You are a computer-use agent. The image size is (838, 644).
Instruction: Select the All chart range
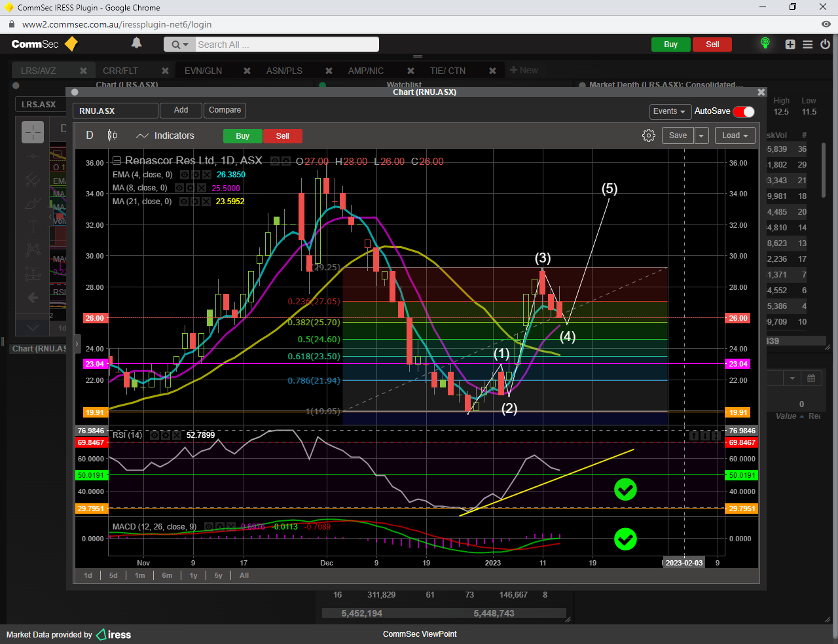pos(244,575)
